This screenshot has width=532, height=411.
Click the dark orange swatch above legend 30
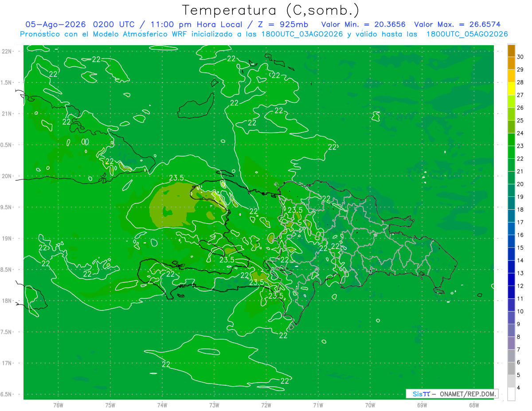tap(511, 51)
